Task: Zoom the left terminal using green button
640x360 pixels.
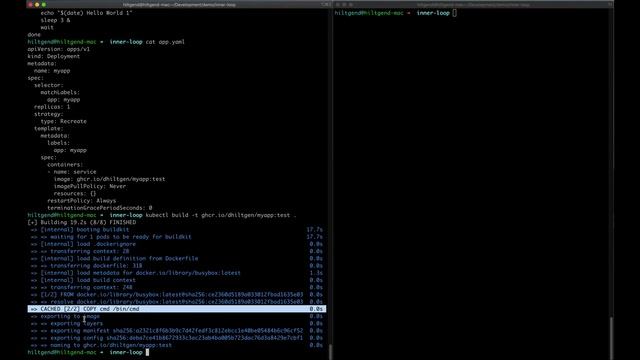Action: point(44,4)
